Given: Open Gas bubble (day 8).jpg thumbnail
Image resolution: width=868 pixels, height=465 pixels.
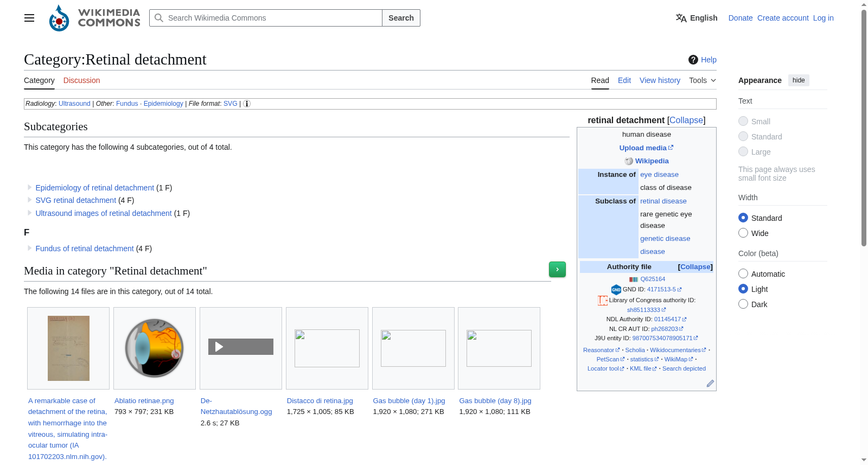Looking at the screenshot, I should 499,348.
